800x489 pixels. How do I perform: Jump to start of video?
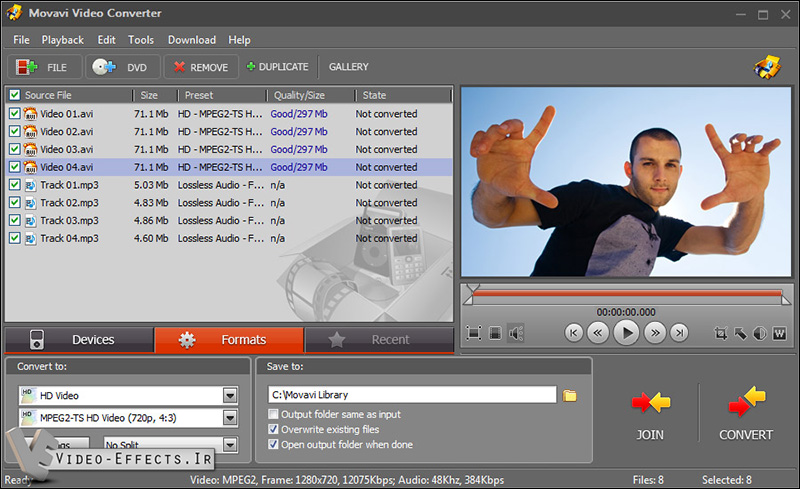point(573,333)
